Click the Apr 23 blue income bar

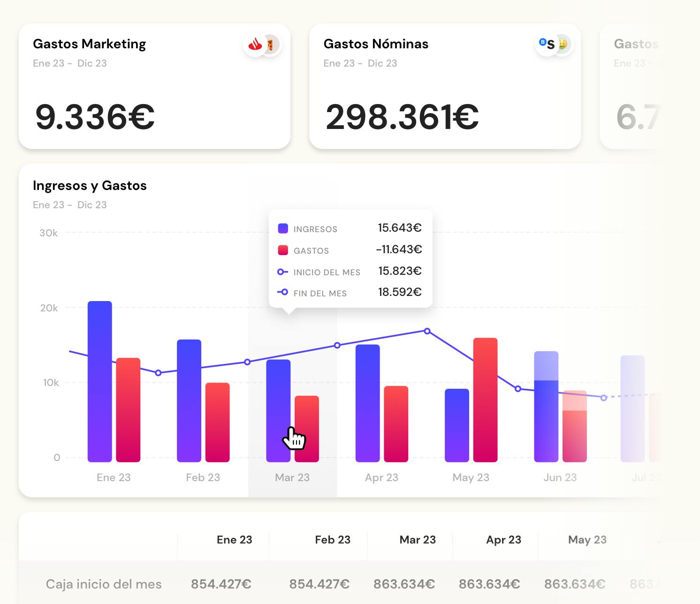point(368,403)
